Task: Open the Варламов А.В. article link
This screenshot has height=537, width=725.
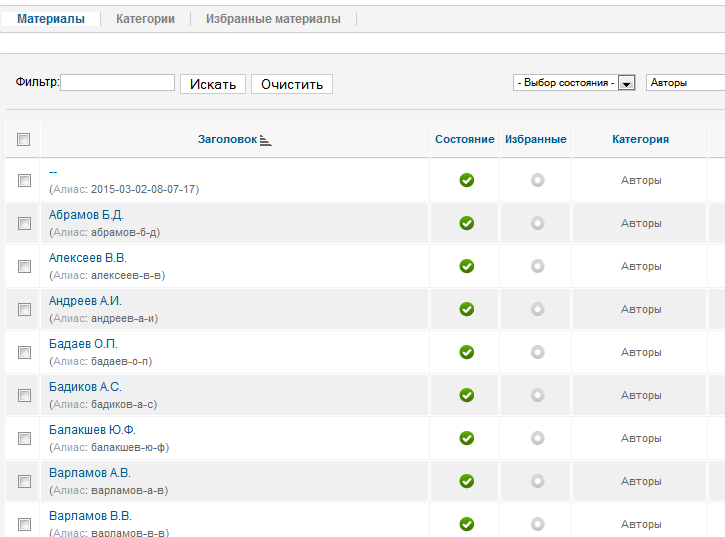Action: (x=90, y=473)
